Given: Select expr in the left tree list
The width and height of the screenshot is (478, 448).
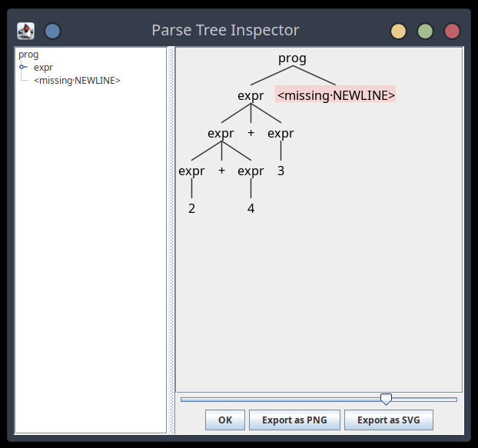Looking at the screenshot, I should (x=43, y=68).
